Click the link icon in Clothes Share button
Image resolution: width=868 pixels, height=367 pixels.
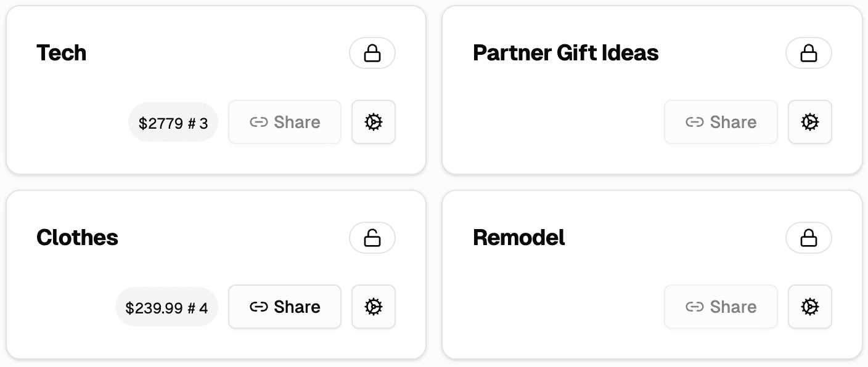[259, 307]
